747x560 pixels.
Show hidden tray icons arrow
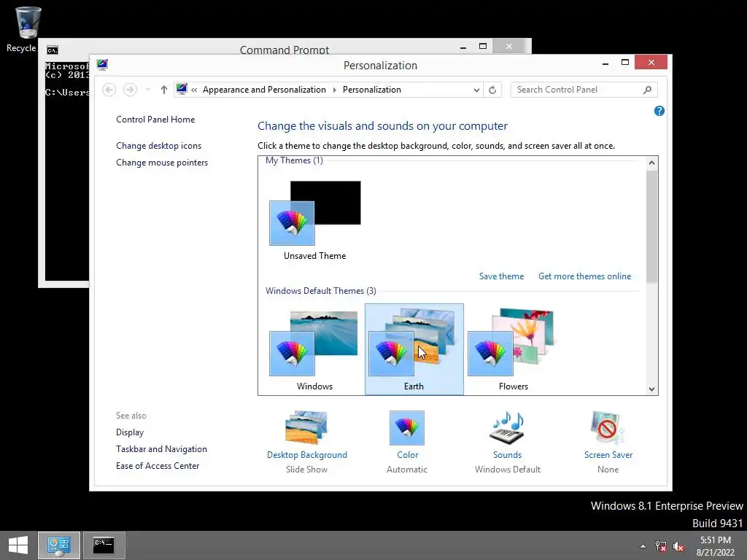pyautogui.click(x=643, y=546)
